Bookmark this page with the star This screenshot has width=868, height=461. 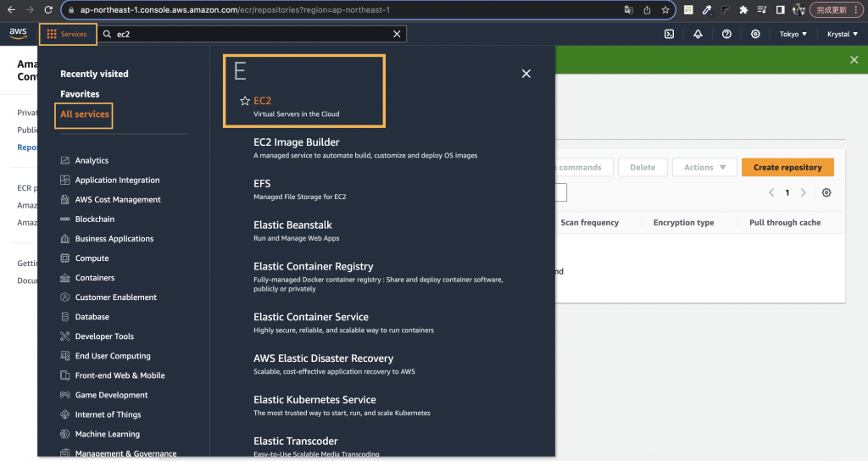point(665,10)
